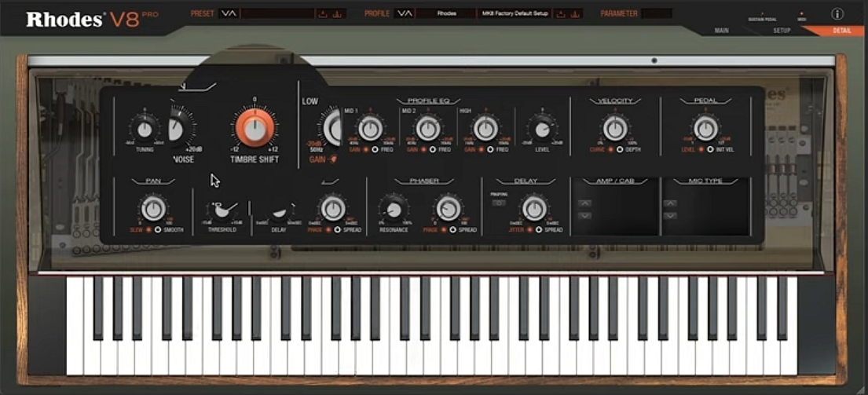The height and width of the screenshot is (395, 868).
Task: Click the Mid 1 EQ knob
Action: click(x=371, y=128)
